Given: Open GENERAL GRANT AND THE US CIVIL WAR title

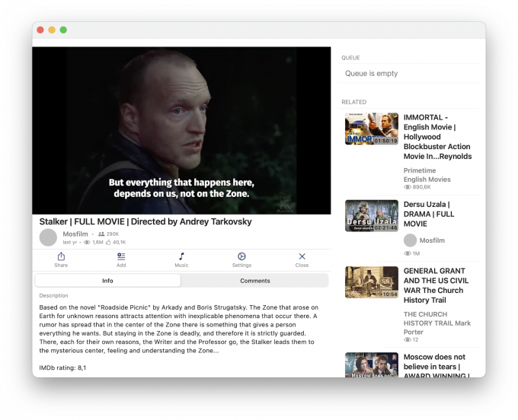Looking at the screenshot, I should [436, 285].
